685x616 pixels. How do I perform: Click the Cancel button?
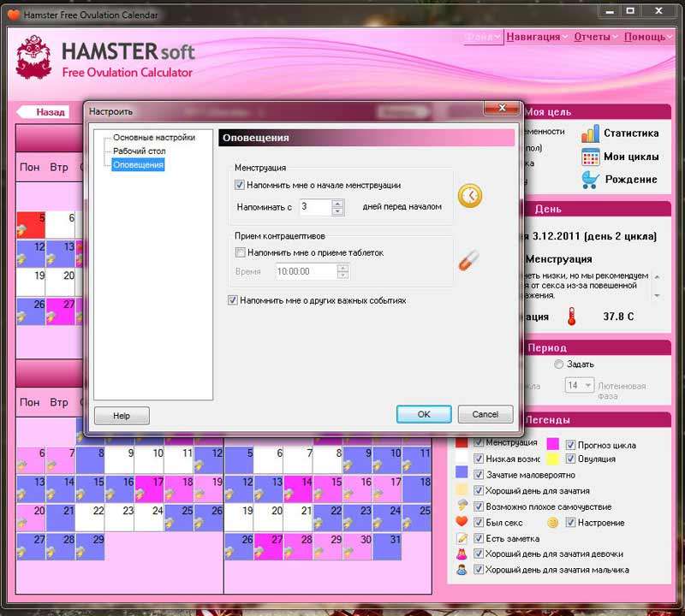(485, 414)
